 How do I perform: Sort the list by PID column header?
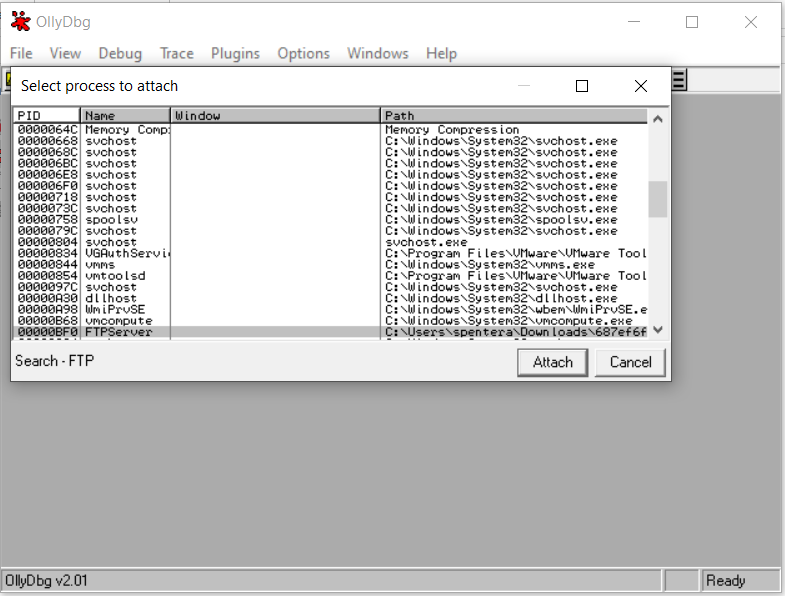point(46,116)
